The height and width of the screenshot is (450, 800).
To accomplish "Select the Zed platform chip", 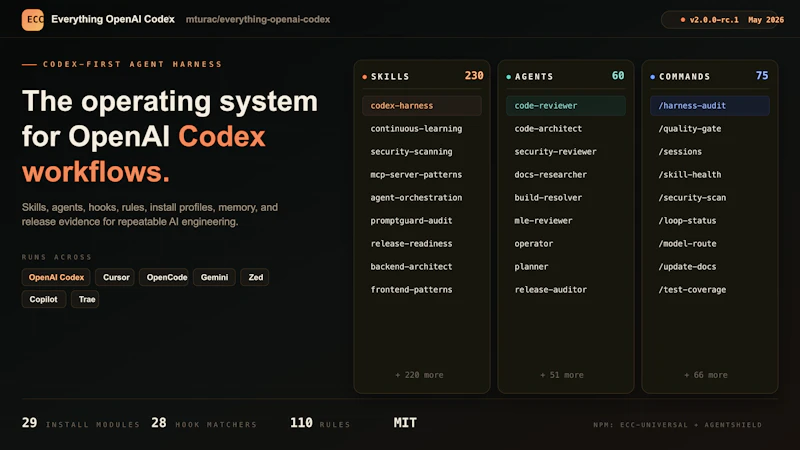I will [255, 277].
